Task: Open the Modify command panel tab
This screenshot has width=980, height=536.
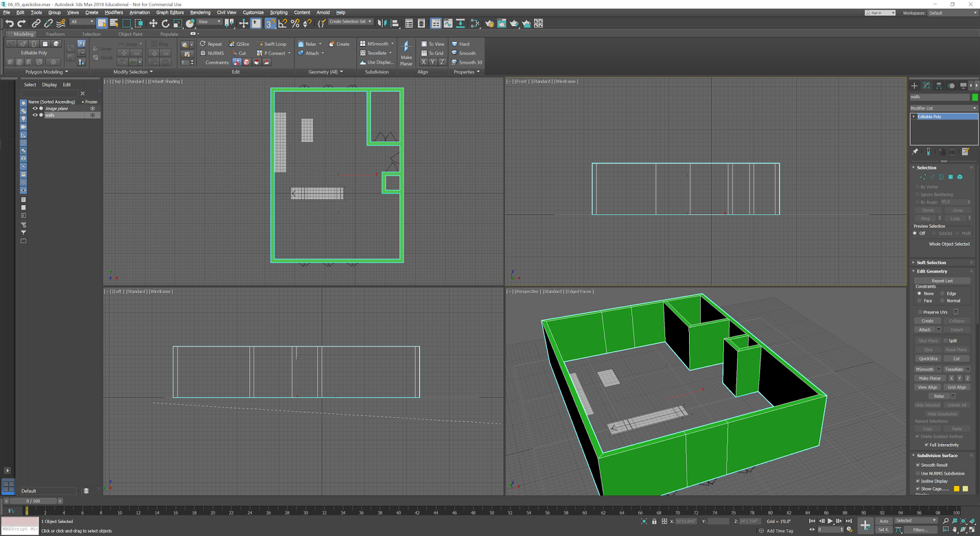Action: click(927, 86)
